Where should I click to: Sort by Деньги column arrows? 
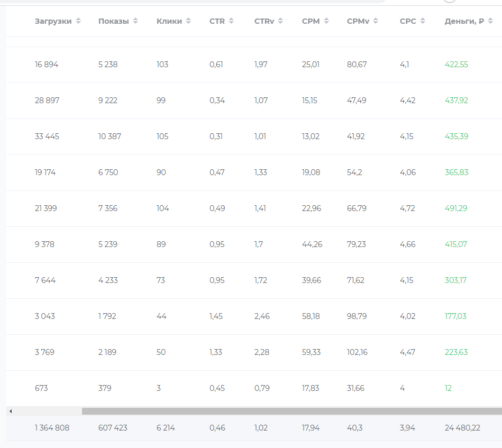pos(490,21)
